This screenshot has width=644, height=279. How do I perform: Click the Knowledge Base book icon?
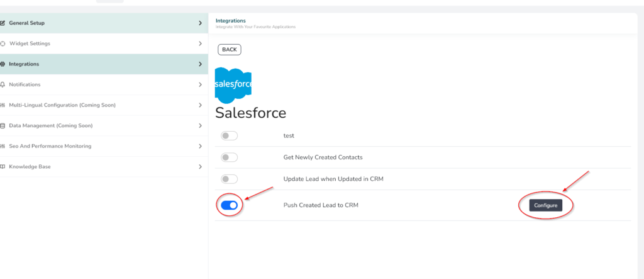3,167
